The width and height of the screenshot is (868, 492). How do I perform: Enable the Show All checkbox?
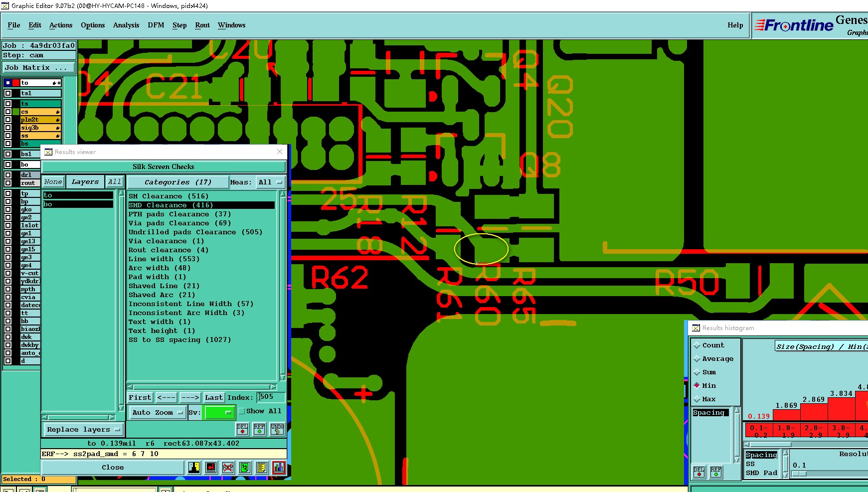coord(242,411)
